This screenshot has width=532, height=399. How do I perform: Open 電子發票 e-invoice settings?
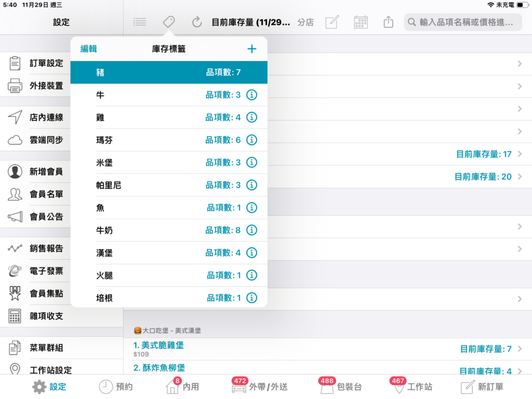click(35, 271)
